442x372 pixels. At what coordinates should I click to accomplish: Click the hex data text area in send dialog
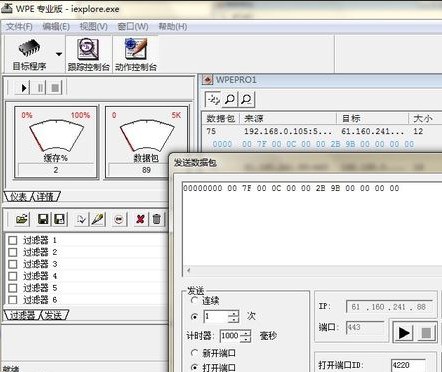click(312, 224)
